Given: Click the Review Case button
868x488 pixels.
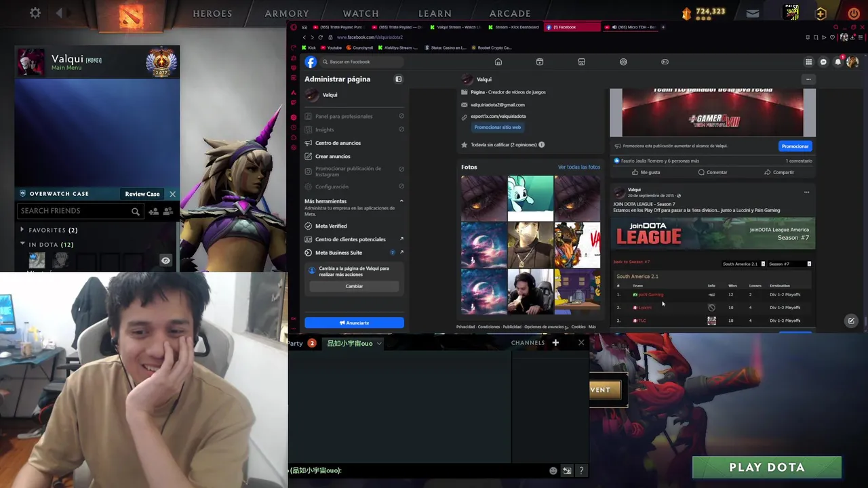Looking at the screenshot, I should click(x=142, y=194).
